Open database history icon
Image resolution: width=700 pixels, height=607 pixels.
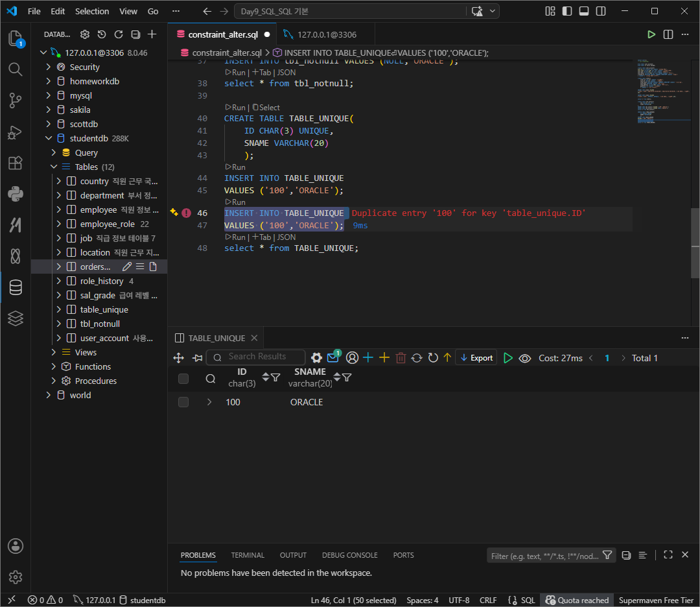pos(102,34)
